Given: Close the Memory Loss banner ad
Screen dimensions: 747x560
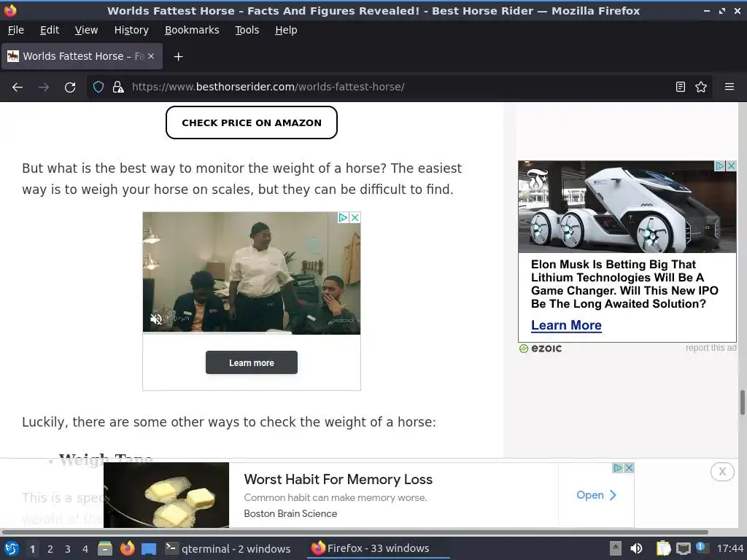Looking at the screenshot, I should point(629,468).
